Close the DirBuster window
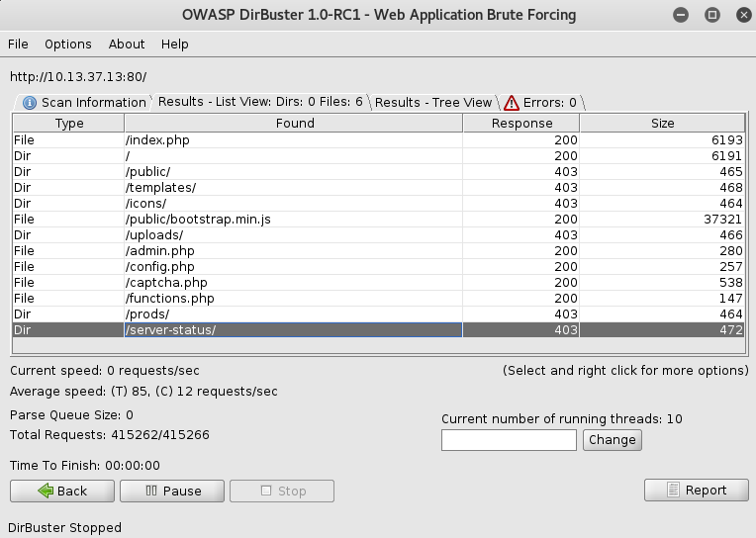756x538 pixels. (744, 15)
